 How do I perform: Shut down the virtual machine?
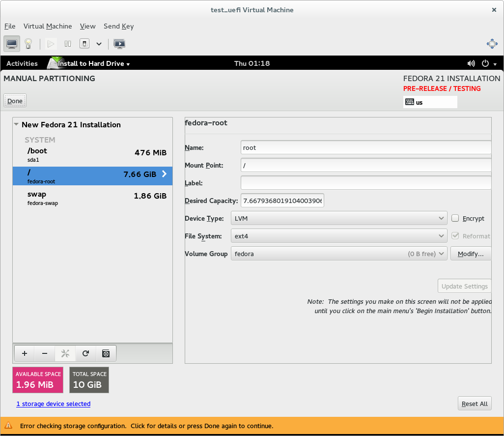[84, 44]
